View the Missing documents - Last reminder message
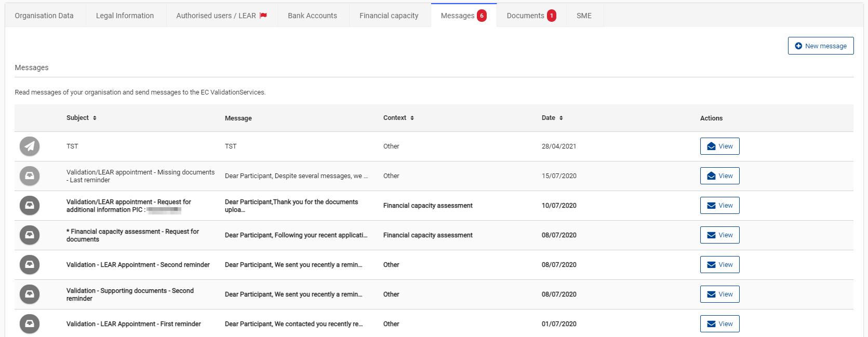Viewport: 868px width, 337px height. (719, 176)
